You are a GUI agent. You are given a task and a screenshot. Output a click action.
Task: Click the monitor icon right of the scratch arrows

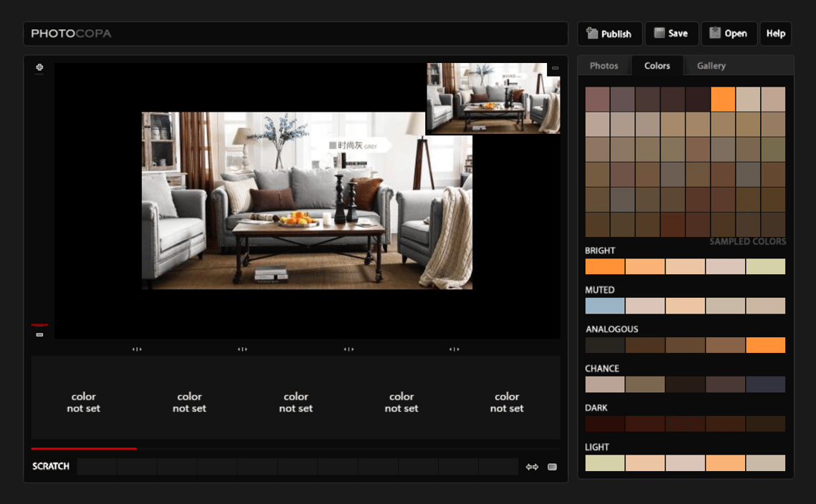tap(552, 466)
